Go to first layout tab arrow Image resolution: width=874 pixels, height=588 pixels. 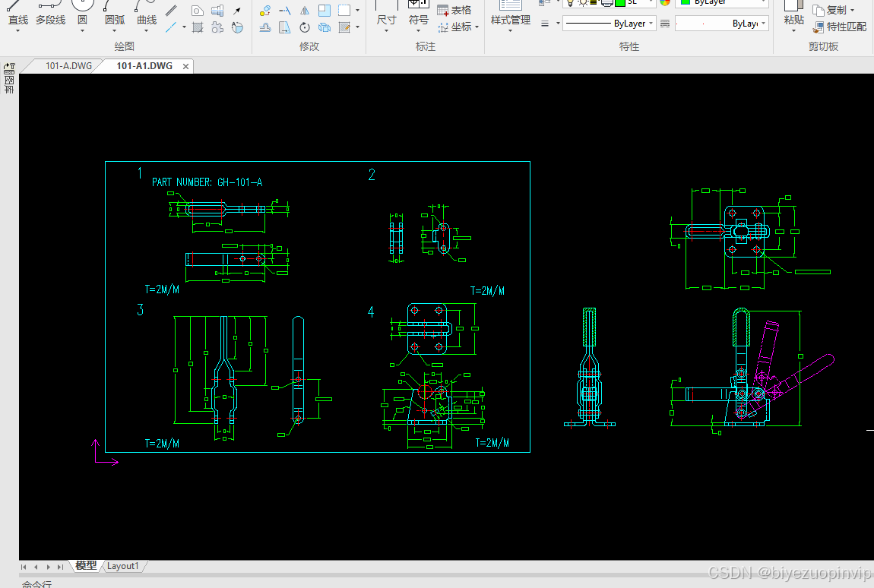(24, 567)
